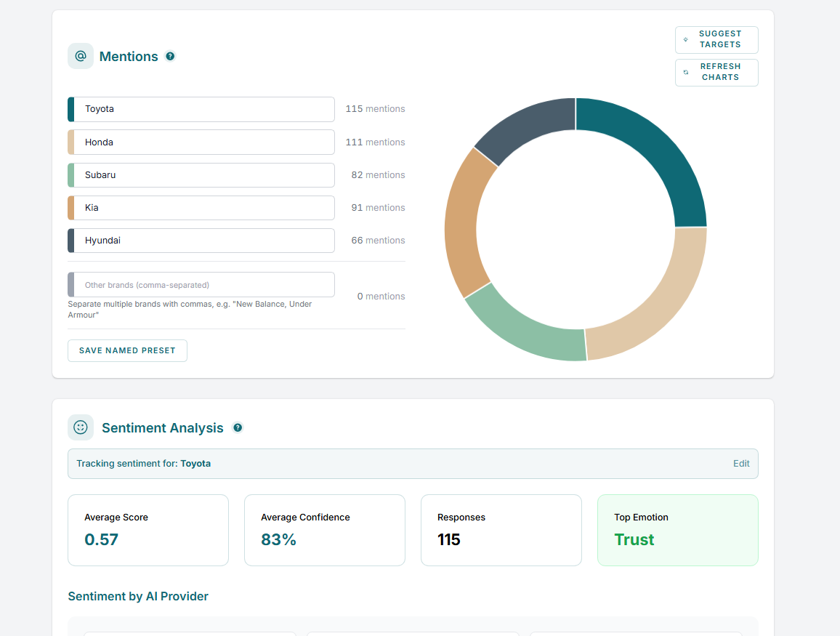Click the Responses 115 card
Screen dimensions: 840x636
(x=501, y=530)
